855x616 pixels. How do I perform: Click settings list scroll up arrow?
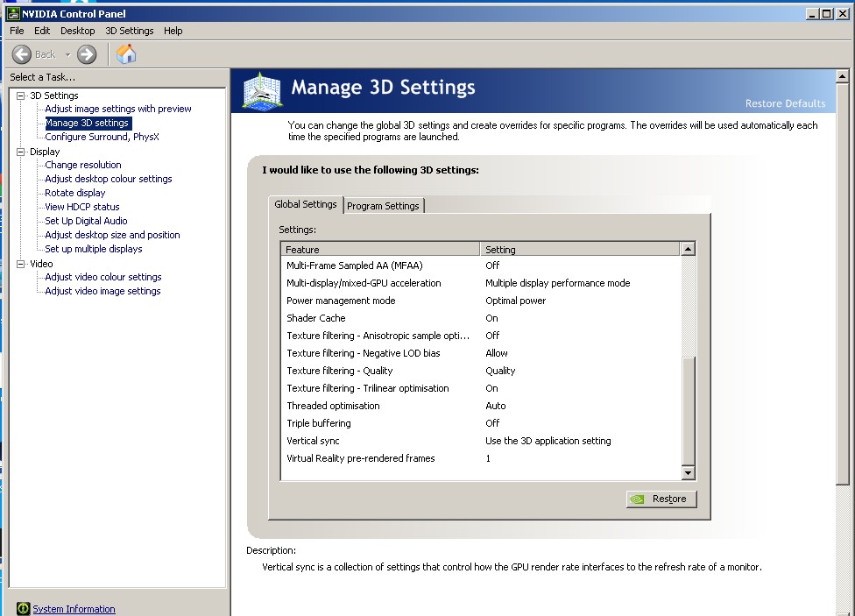point(689,249)
